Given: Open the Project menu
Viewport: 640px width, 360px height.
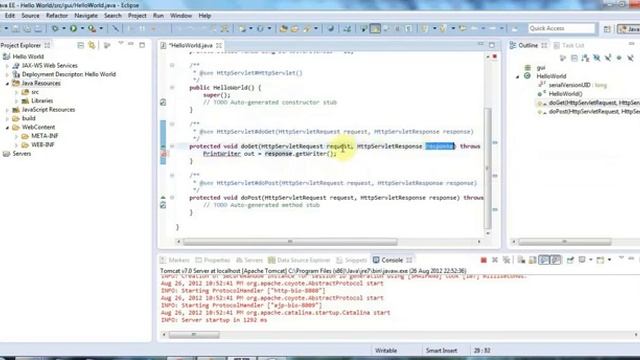Looking at the screenshot, I should click(x=137, y=16).
